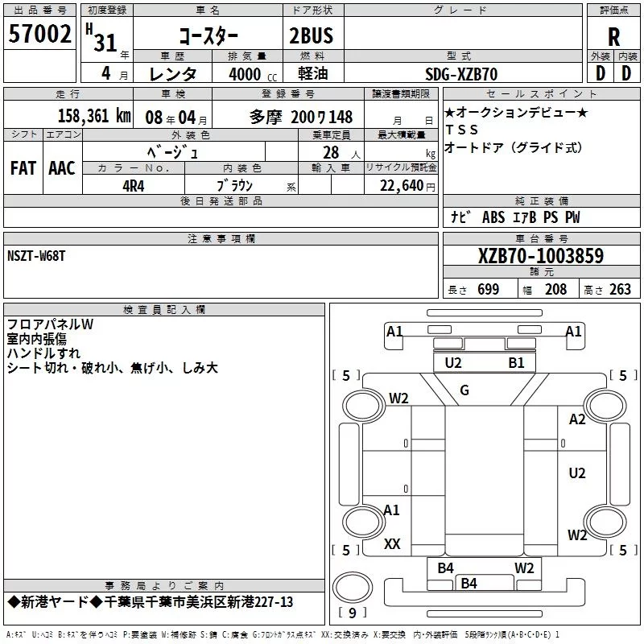This screenshot has height=644, width=644.
Task: Click the A2 damage mark on diagram
Action: coord(577,419)
